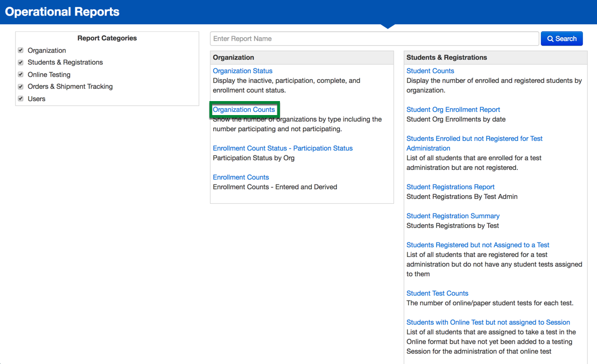The width and height of the screenshot is (597, 364).
Task: Toggle the Students & Registrations checkbox
Action: pos(21,62)
